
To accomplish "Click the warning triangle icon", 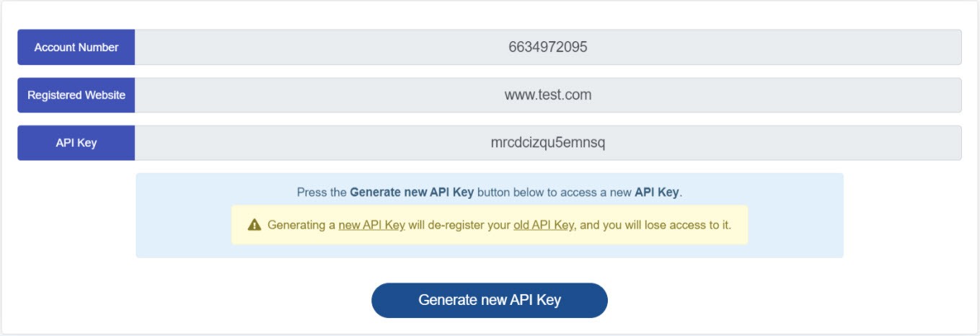I will 254,225.
